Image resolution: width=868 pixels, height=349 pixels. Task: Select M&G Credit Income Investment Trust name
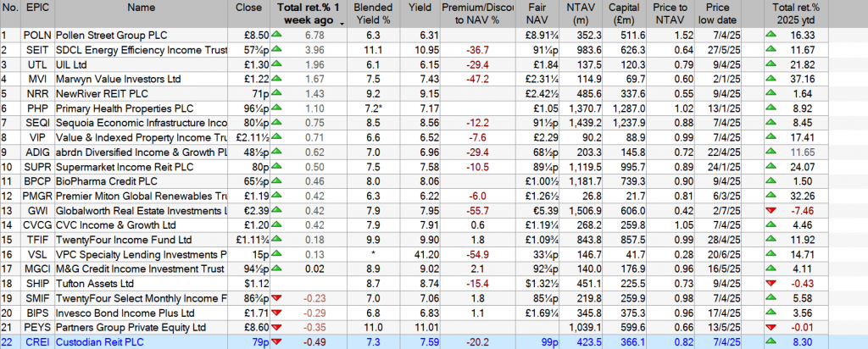point(141,269)
